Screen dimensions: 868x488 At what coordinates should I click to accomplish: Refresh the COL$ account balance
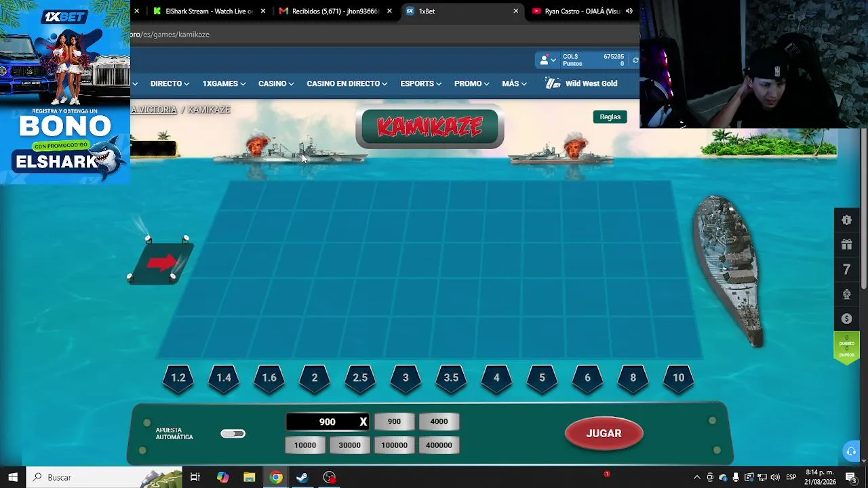(635, 60)
